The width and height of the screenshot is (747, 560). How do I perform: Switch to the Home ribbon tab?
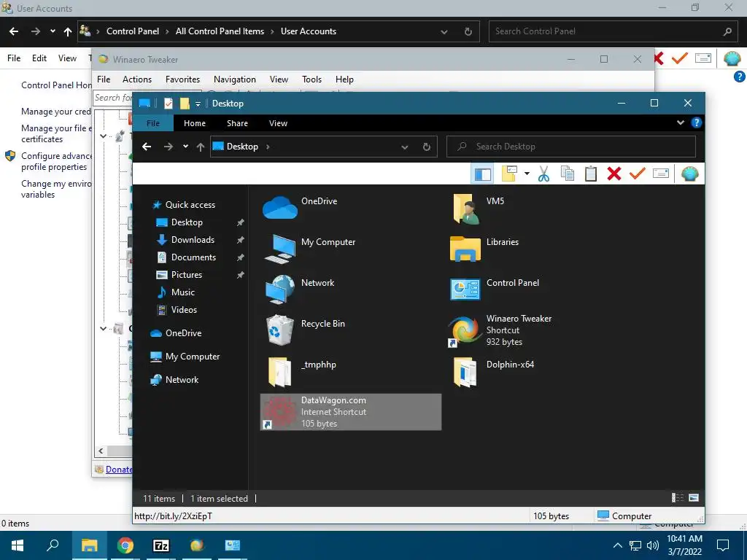click(194, 123)
